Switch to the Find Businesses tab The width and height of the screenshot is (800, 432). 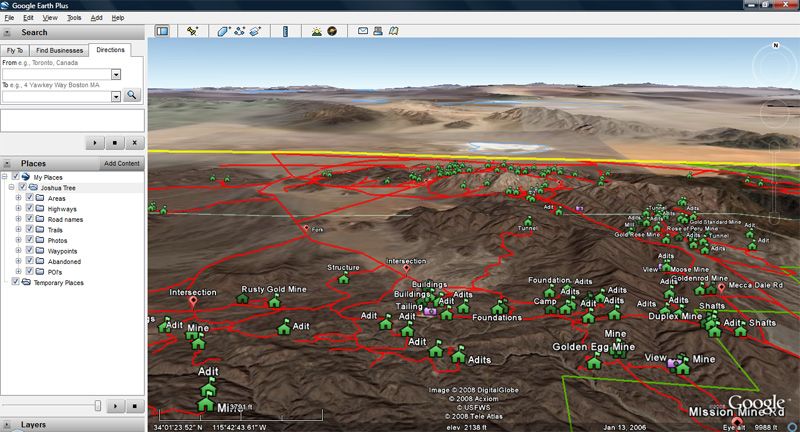[59, 50]
